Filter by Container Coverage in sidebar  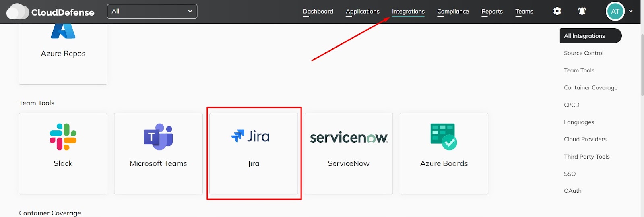pos(590,88)
